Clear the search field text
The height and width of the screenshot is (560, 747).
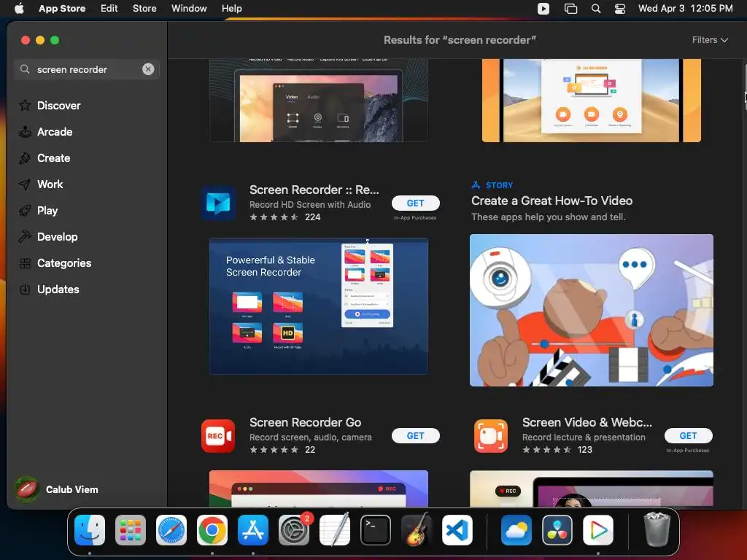click(x=148, y=69)
